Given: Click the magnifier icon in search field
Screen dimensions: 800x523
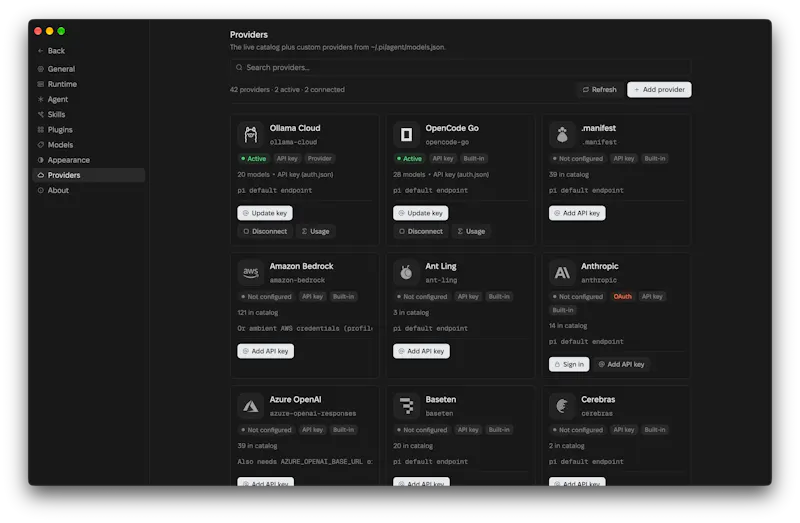Looking at the screenshot, I should (239, 67).
